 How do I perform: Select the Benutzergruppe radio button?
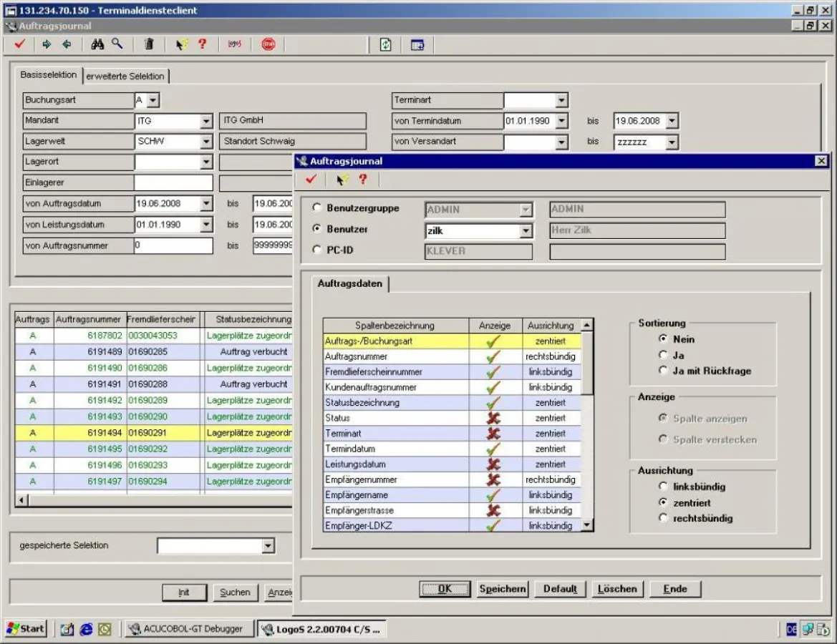tap(317, 208)
